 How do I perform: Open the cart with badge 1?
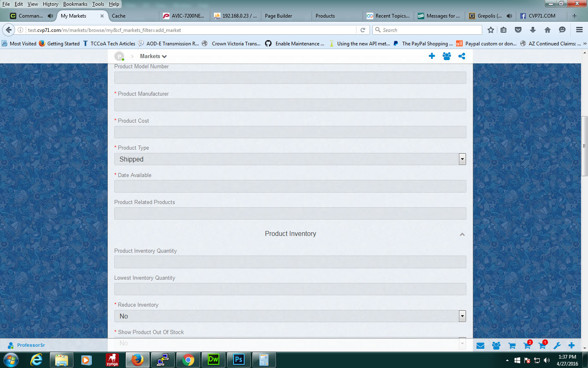pyautogui.click(x=543, y=345)
